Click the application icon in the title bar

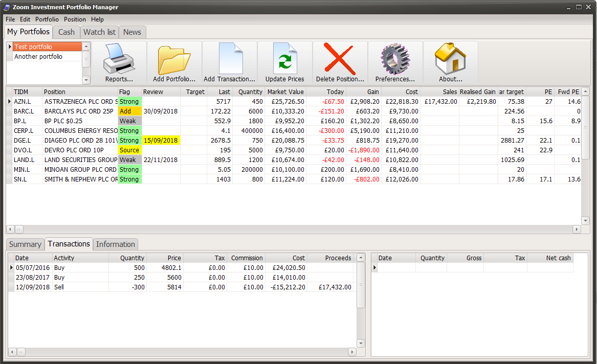[x=6, y=7]
